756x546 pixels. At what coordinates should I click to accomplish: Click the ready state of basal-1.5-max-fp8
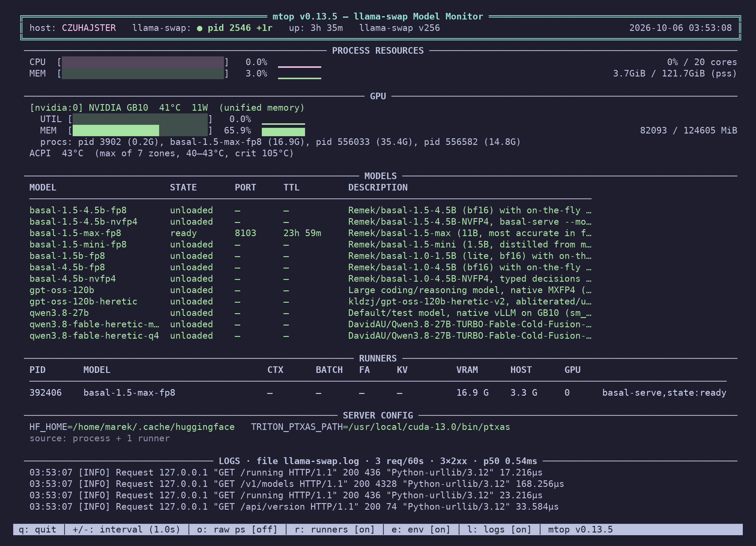click(183, 233)
